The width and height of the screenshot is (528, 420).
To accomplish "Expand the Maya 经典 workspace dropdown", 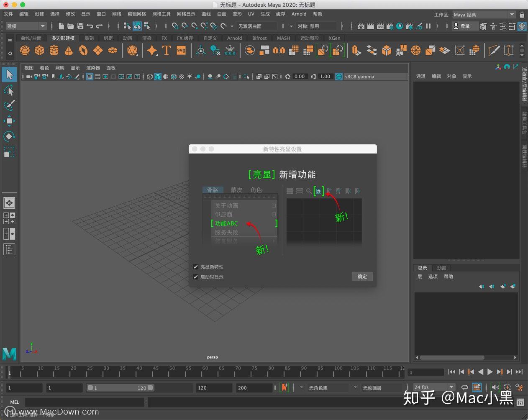I will [x=484, y=15].
